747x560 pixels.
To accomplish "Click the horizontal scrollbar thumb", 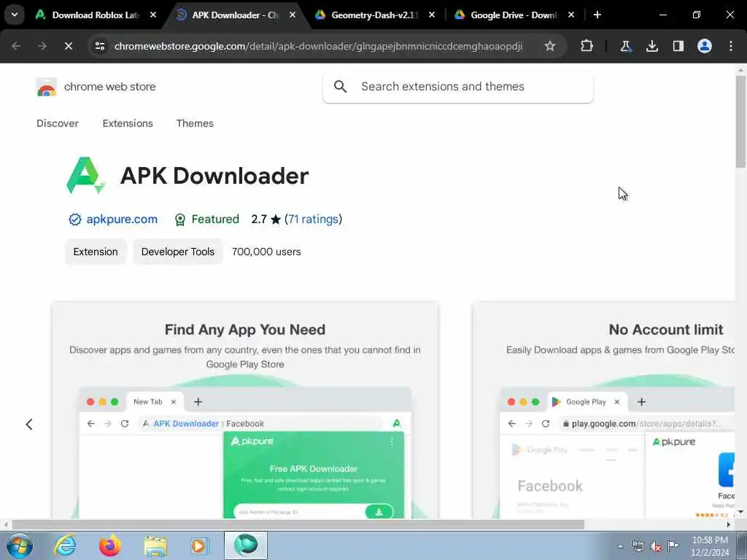I will point(298,524).
